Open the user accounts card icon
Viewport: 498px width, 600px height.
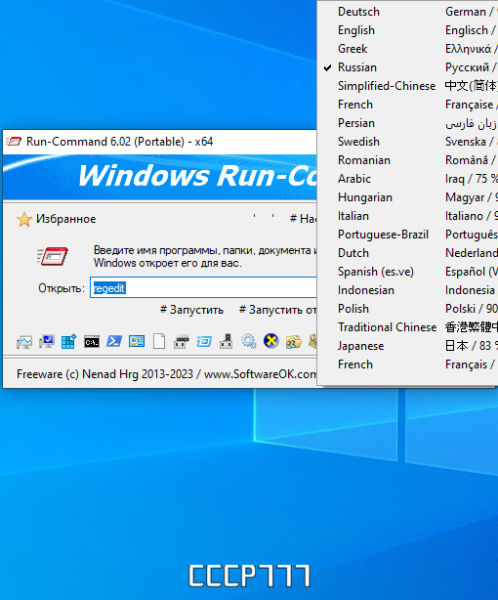pos(137,341)
